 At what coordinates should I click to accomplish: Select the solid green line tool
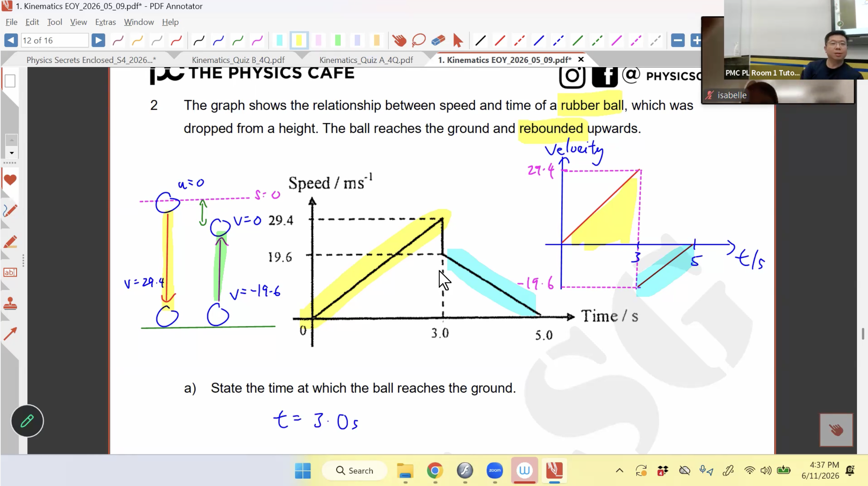point(578,40)
